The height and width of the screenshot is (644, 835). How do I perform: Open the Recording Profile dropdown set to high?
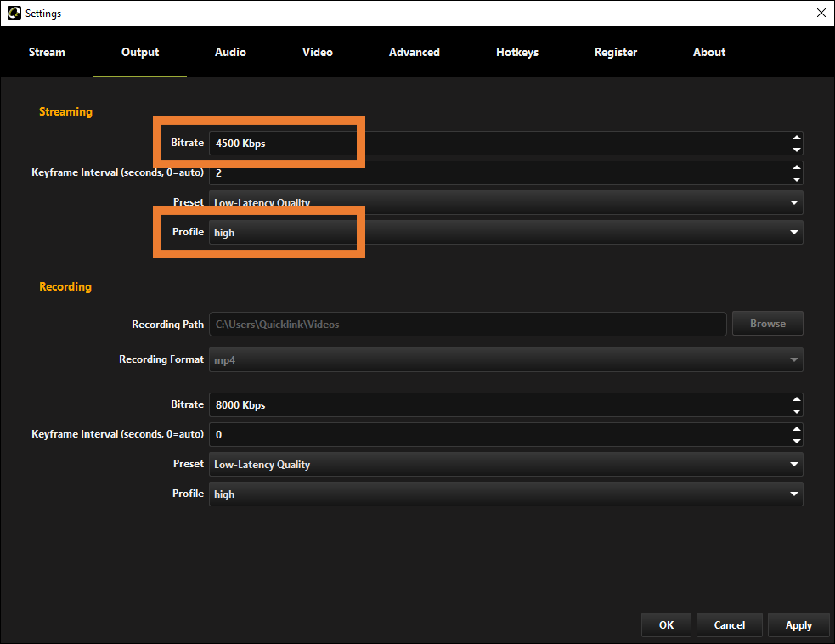[x=506, y=494]
